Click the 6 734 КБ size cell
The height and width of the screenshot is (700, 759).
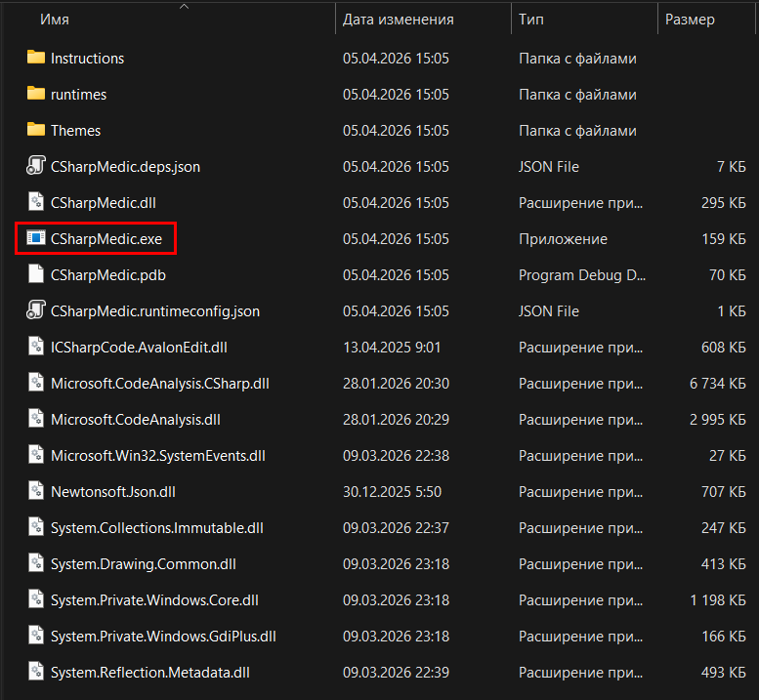(x=717, y=383)
